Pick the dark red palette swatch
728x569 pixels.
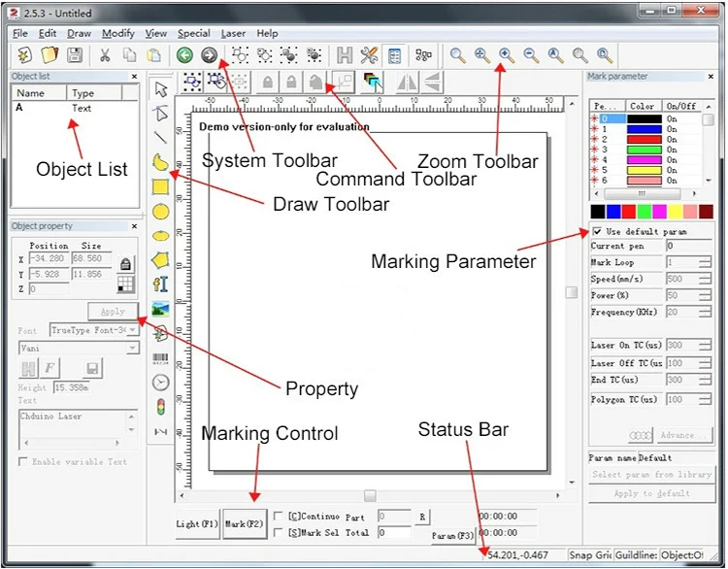tap(706, 212)
